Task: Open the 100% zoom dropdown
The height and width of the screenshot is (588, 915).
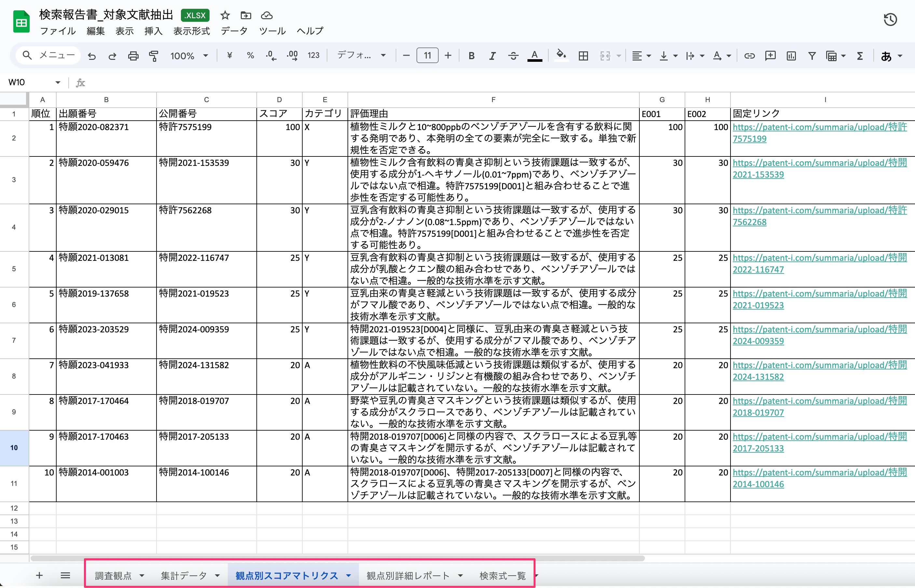Action: (189, 56)
